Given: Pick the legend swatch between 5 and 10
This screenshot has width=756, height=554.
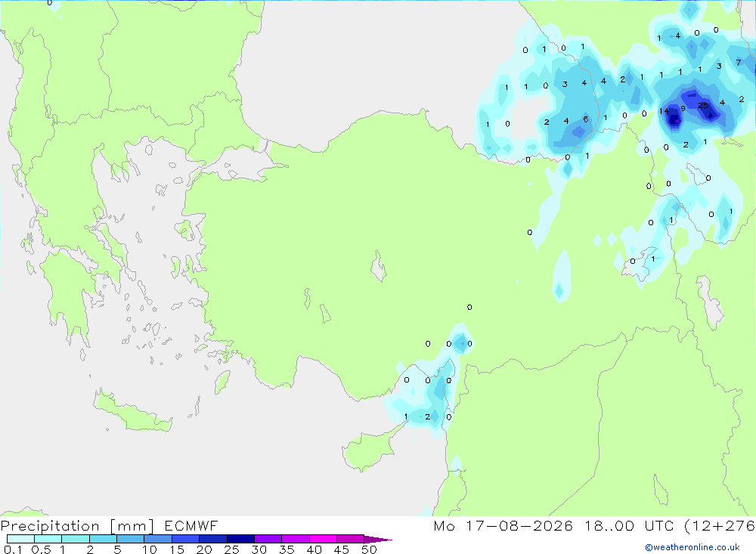Looking at the screenshot, I should (130, 539).
